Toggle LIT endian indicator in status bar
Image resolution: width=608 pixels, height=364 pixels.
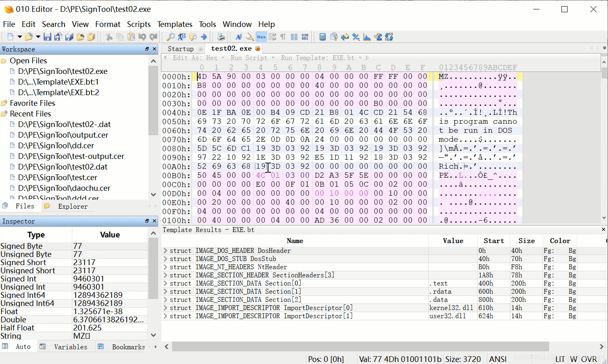coord(560,359)
